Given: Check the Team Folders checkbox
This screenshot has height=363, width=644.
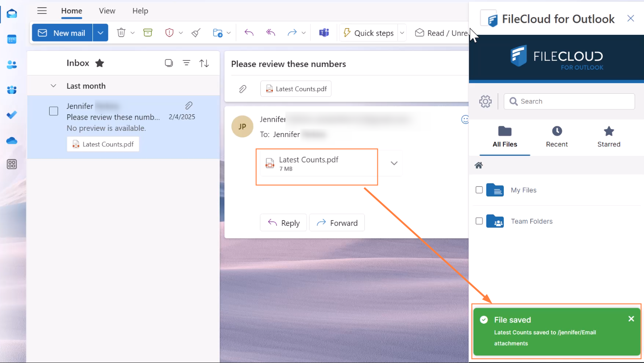Looking at the screenshot, I should pos(479,221).
